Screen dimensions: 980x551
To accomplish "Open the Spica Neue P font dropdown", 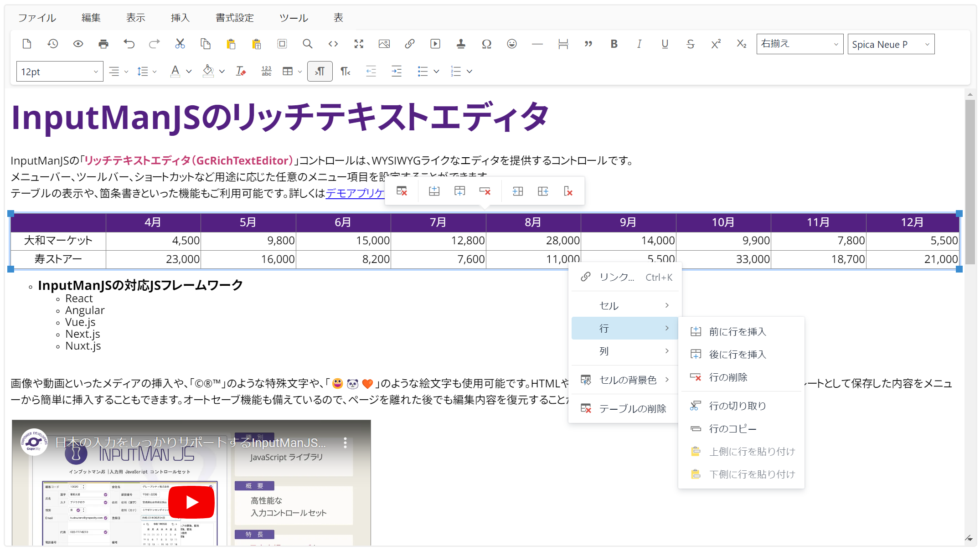I will click(x=891, y=44).
